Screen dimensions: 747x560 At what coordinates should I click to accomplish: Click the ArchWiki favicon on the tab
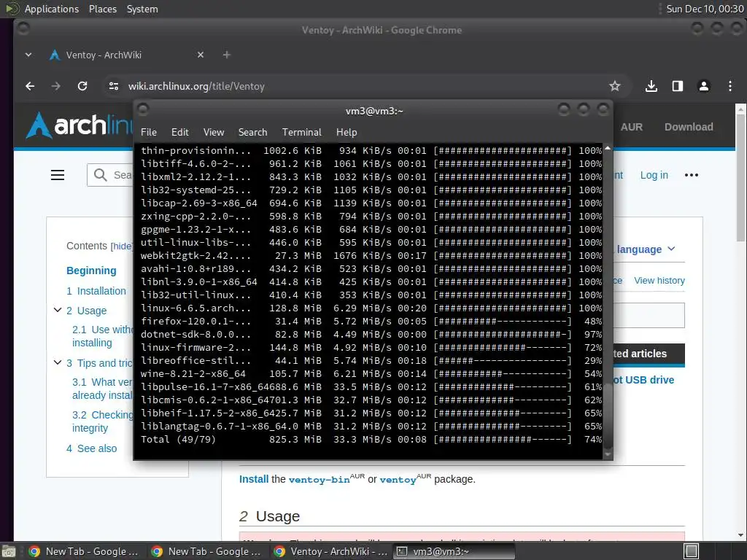point(55,55)
